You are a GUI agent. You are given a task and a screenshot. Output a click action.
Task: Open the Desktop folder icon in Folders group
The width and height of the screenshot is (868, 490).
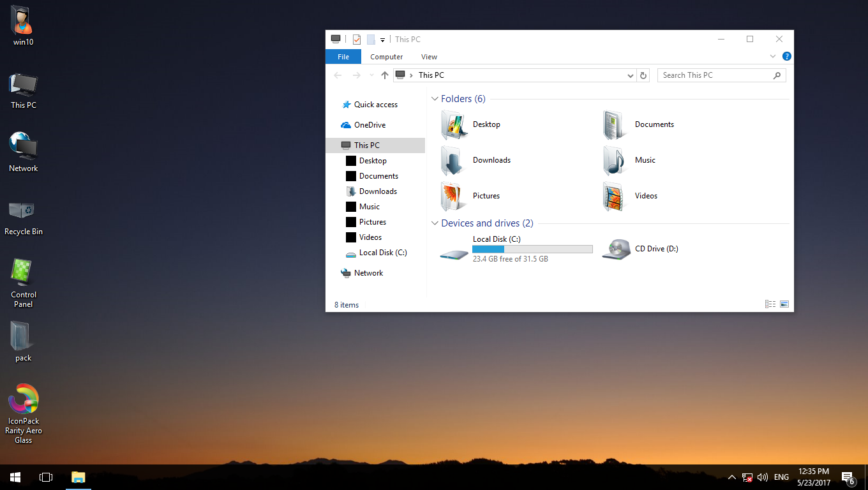coord(454,124)
